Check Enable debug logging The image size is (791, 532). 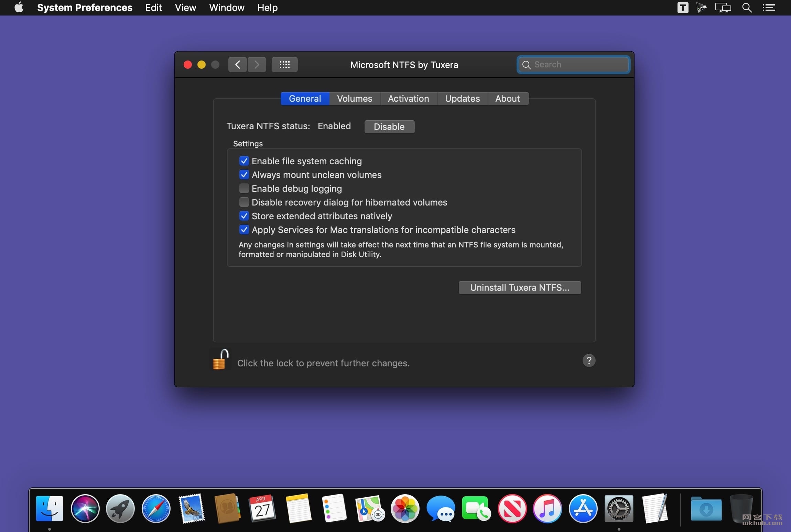tap(244, 188)
